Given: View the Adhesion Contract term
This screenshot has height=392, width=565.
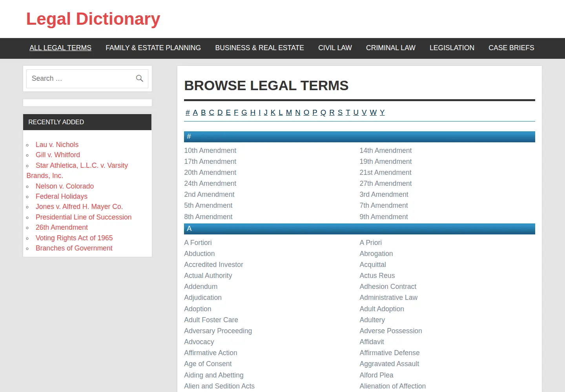Looking at the screenshot, I should point(388,287).
